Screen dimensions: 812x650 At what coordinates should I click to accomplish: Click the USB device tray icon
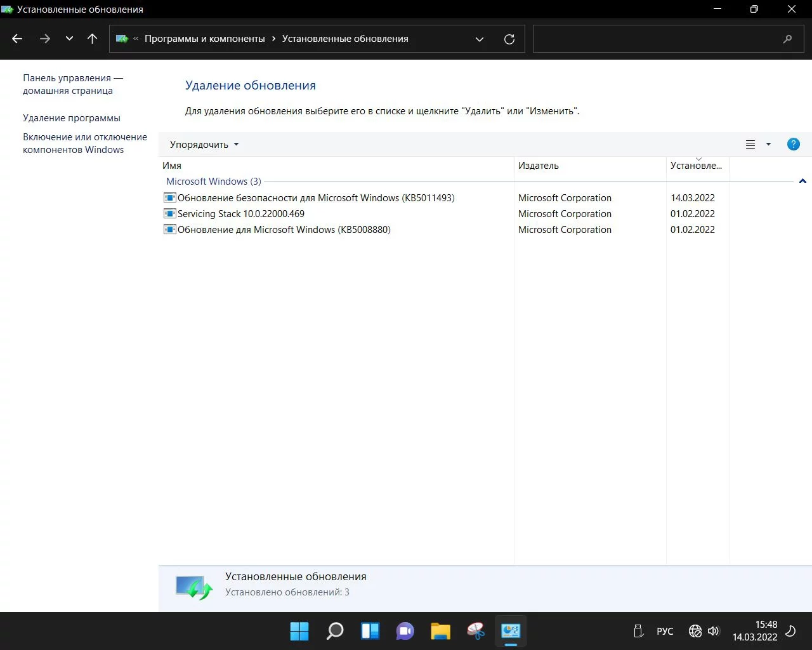[639, 631]
